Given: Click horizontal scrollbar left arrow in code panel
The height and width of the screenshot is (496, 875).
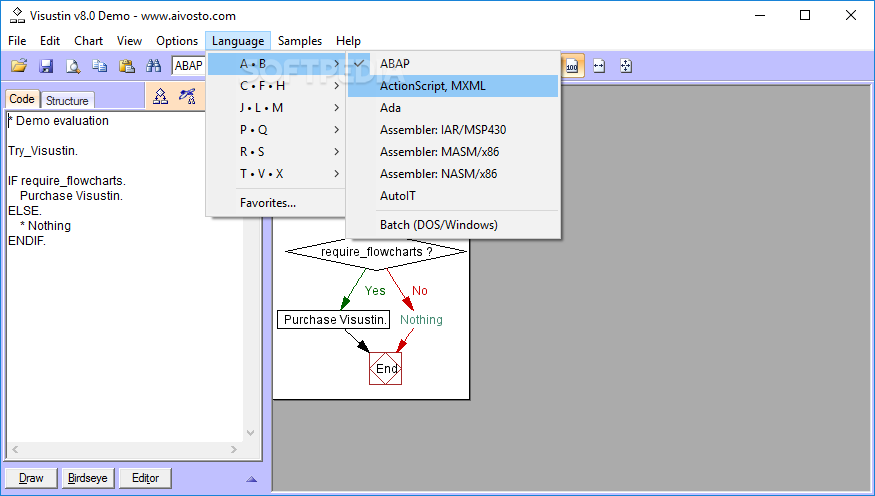Looking at the screenshot, I should point(15,449).
